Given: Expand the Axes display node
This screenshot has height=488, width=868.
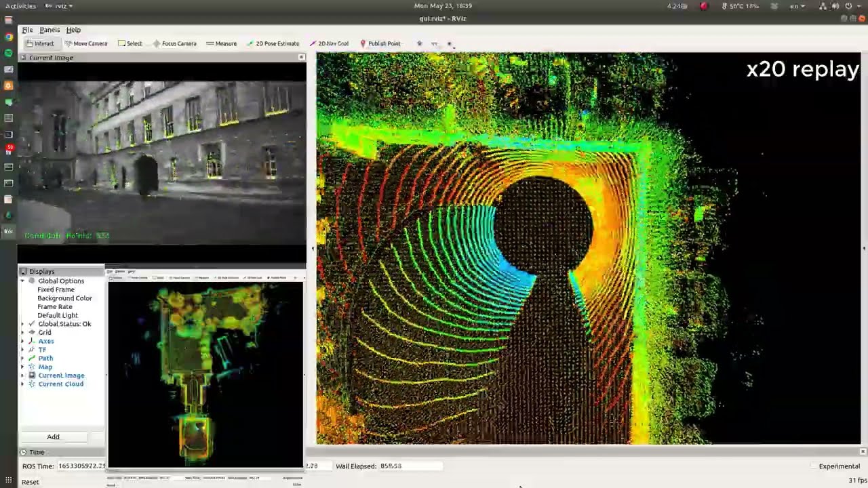Looking at the screenshot, I should (22, 341).
